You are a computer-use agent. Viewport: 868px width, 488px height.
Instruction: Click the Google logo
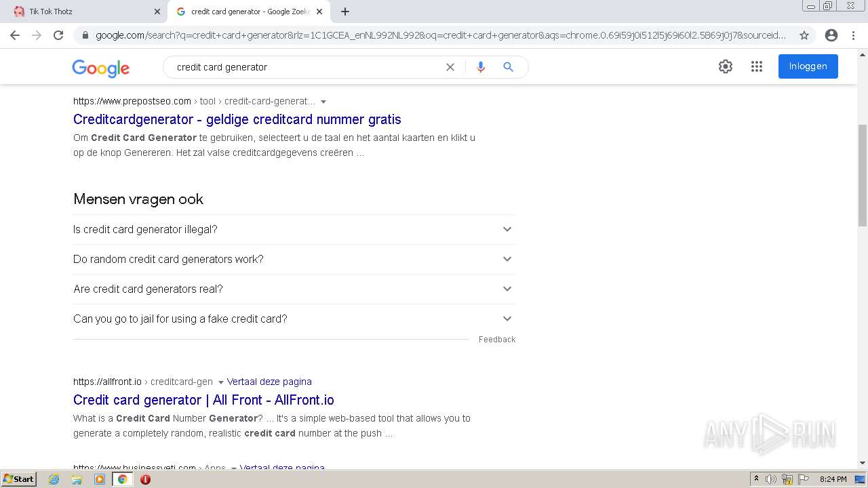pos(100,68)
